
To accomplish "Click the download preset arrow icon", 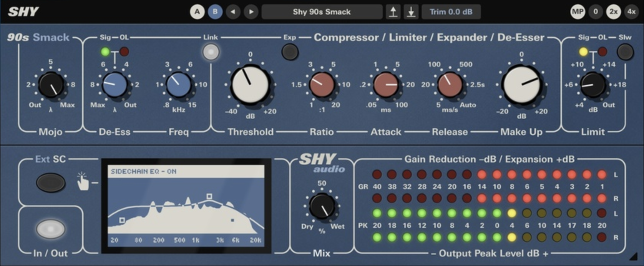I will pyautogui.click(x=411, y=12).
